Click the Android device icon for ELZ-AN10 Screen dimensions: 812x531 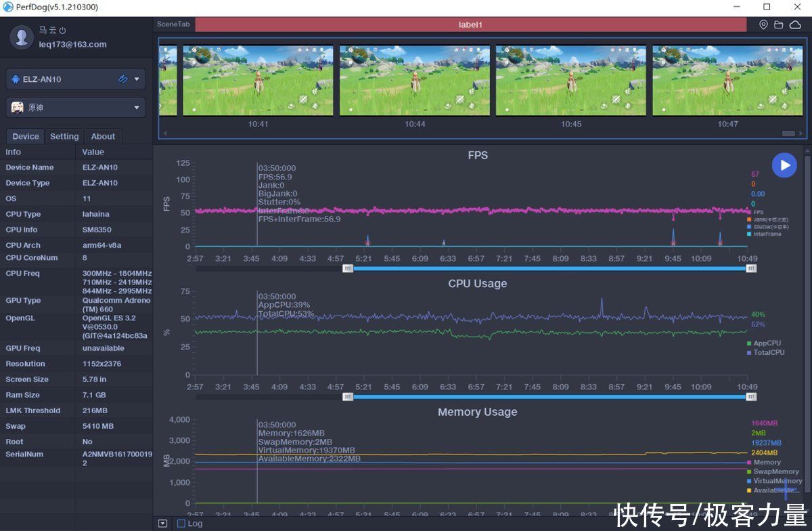point(15,79)
